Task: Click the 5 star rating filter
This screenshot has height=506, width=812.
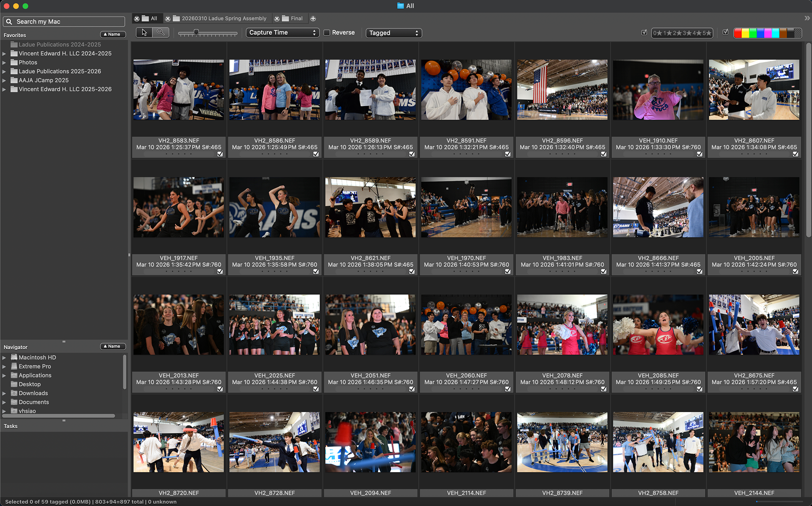Action: point(707,33)
